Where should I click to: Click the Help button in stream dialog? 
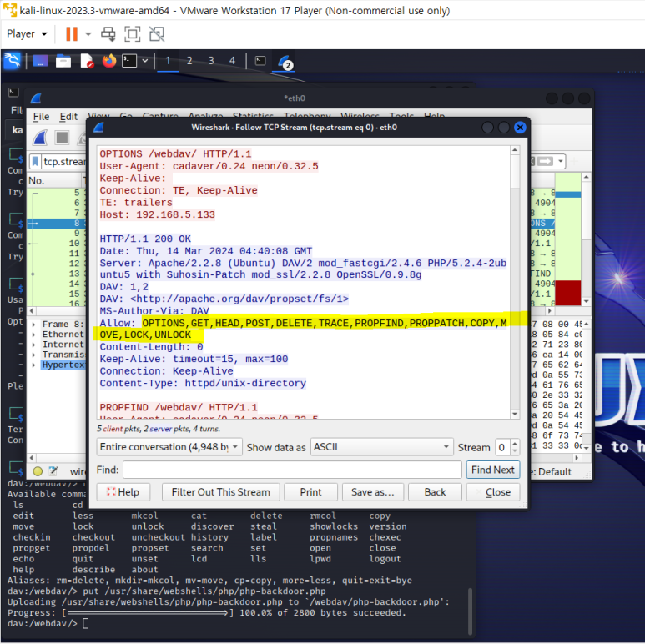point(123,492)
